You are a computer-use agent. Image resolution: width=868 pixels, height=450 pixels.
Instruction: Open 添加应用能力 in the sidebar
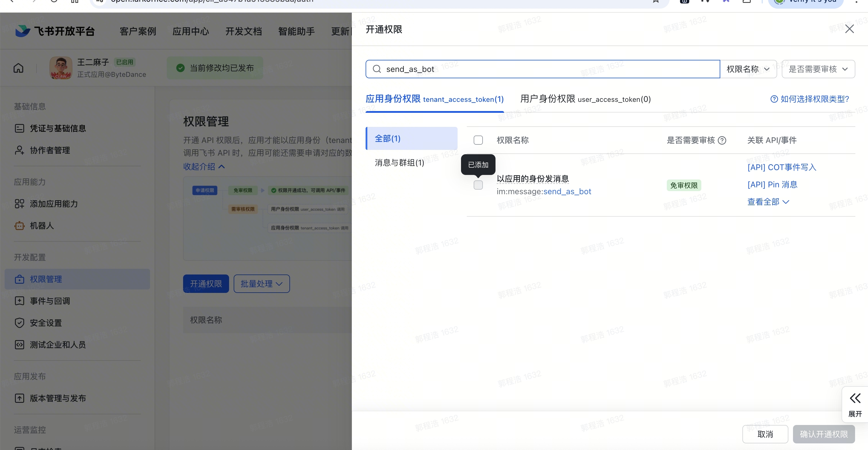(77, 204)
